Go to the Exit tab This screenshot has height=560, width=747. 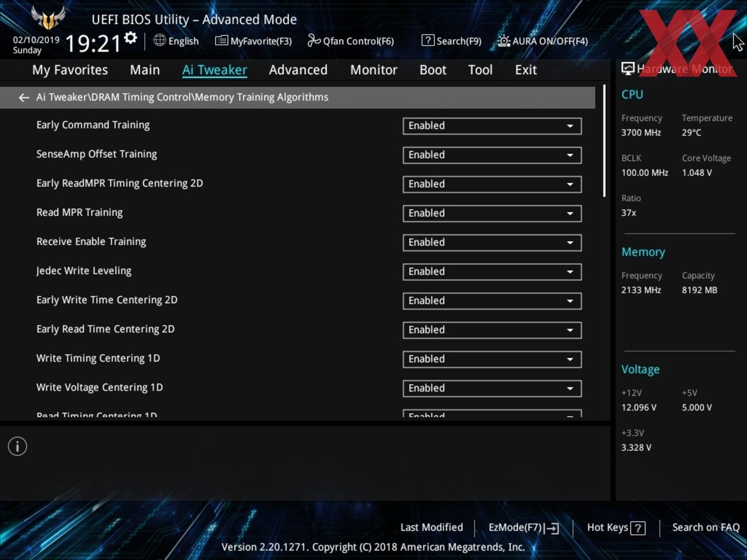(526, 70)
